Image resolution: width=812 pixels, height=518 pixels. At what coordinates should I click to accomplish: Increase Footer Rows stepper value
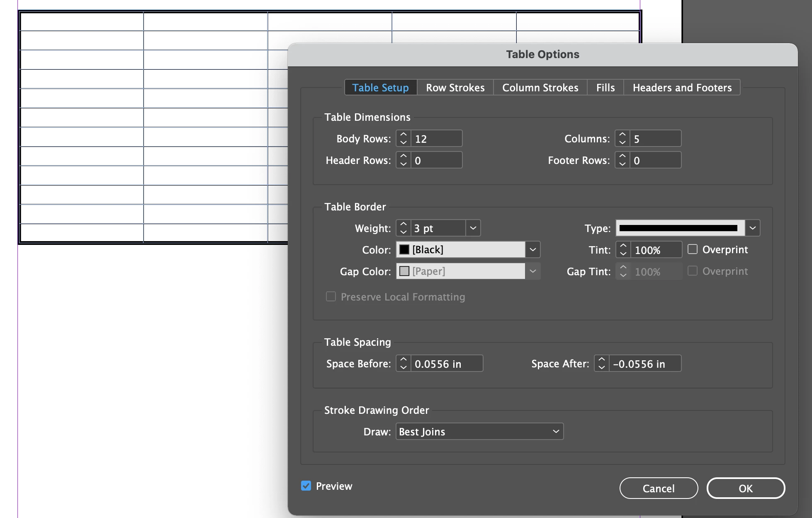click(622, 156)
